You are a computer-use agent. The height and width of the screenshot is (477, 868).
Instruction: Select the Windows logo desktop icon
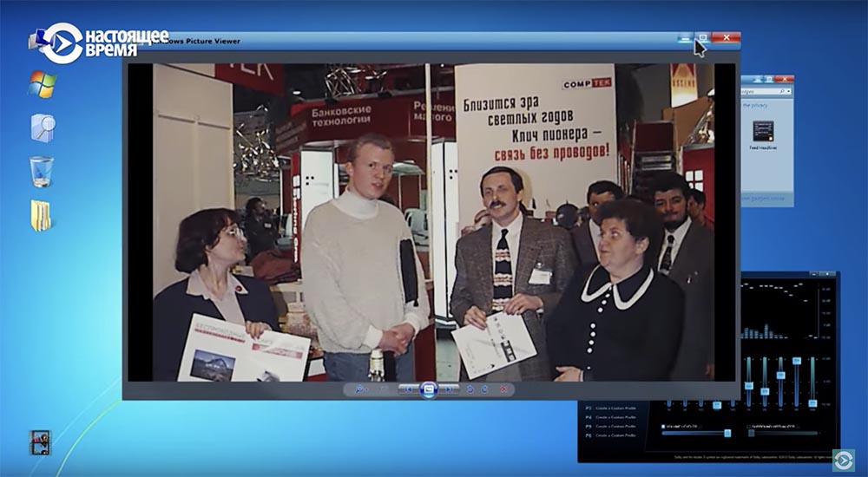point(42,84)
